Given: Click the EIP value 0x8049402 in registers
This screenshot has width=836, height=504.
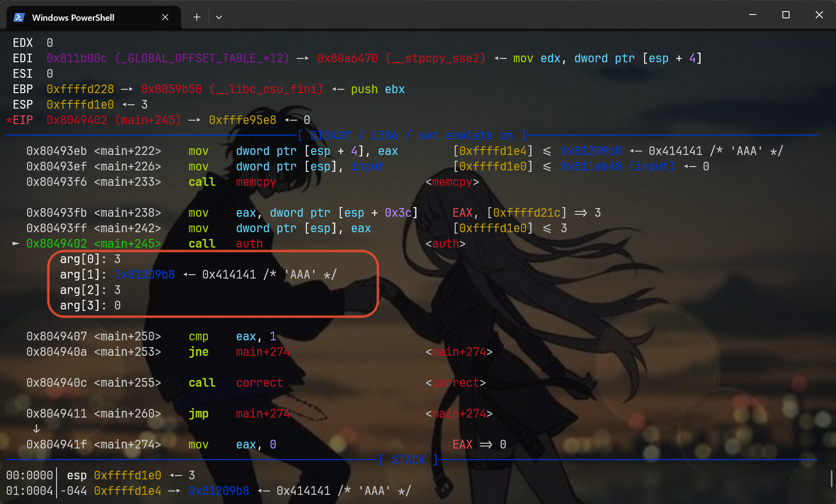Looking at the screenshot, I should (77, 120).
